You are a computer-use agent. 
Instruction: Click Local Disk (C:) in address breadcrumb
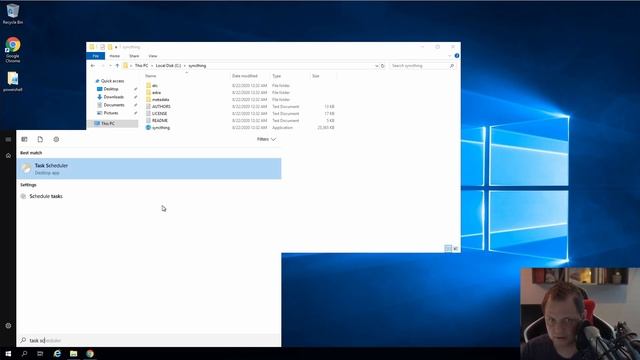click(168, 66)
